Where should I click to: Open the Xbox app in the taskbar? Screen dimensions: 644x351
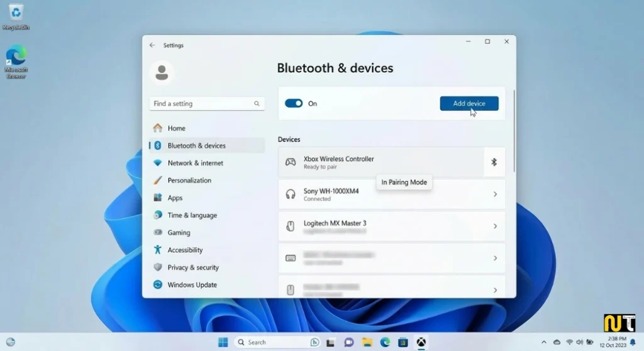421,342
